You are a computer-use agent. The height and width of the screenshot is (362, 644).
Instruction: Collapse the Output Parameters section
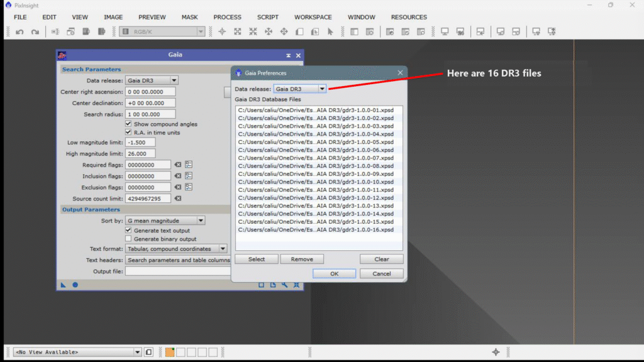[x=145, y=209]
